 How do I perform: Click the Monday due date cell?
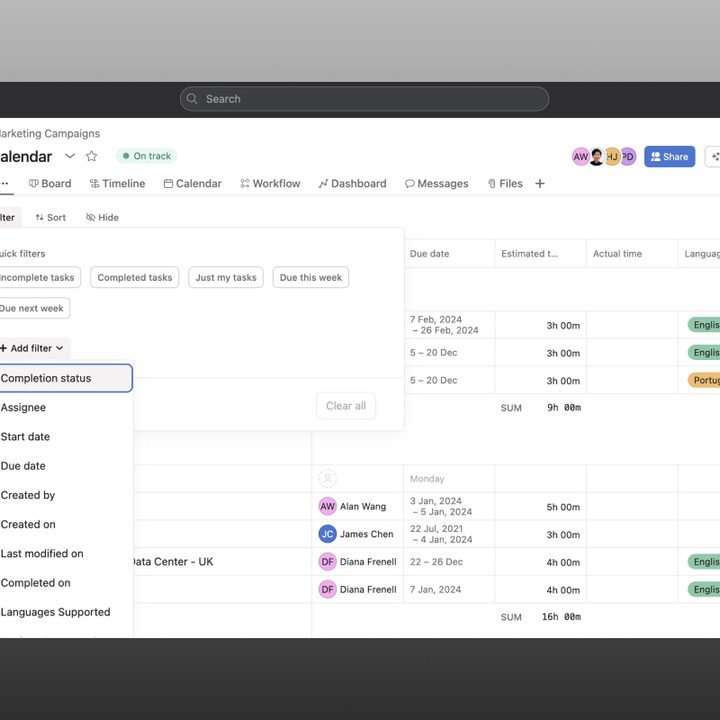450,478
